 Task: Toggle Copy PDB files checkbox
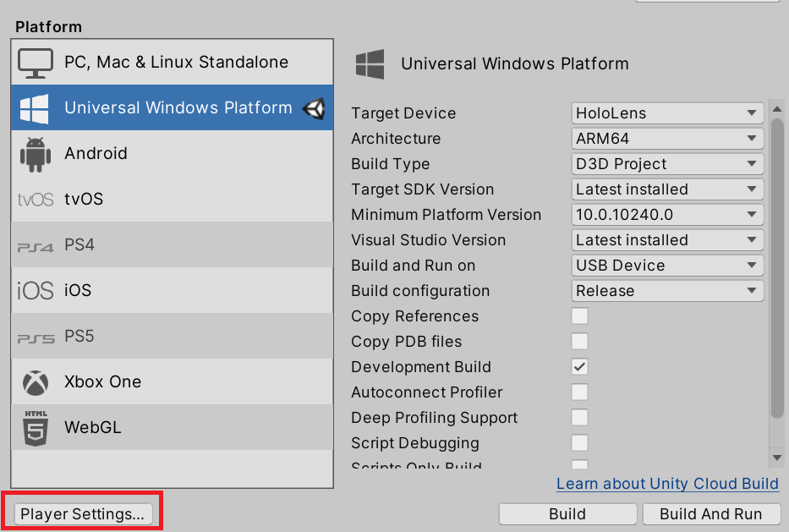tap(579, 341)
